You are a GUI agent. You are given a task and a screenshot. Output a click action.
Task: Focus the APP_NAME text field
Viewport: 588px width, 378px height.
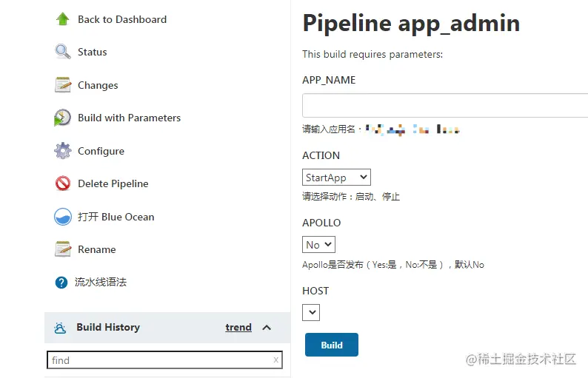click(444, 106)
